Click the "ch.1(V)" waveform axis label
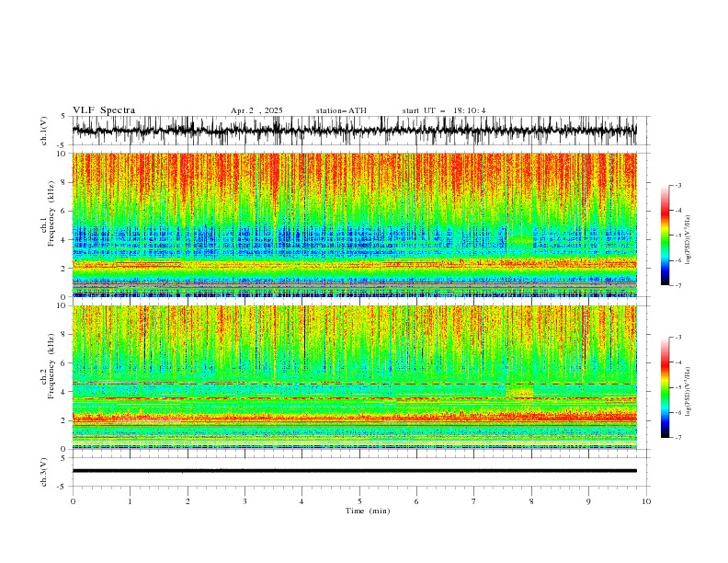Viewport: 728px width, 563px height. point(44,131)
